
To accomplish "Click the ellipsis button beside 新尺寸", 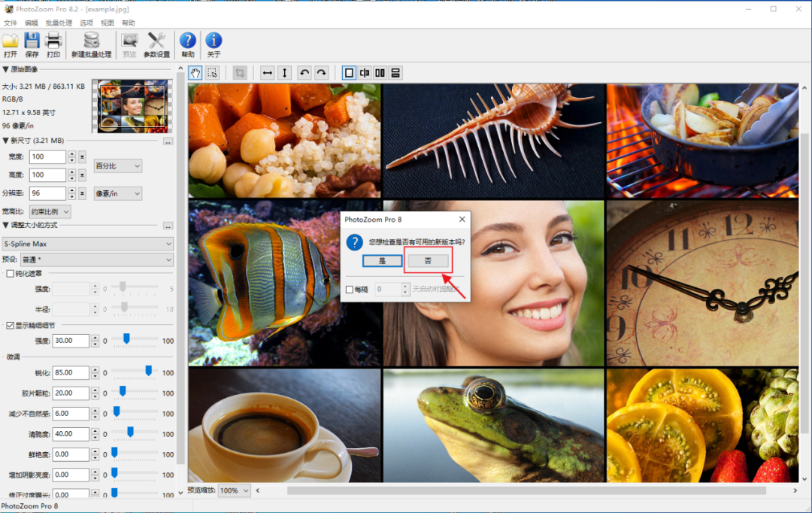I will click(x=168, y=141).
